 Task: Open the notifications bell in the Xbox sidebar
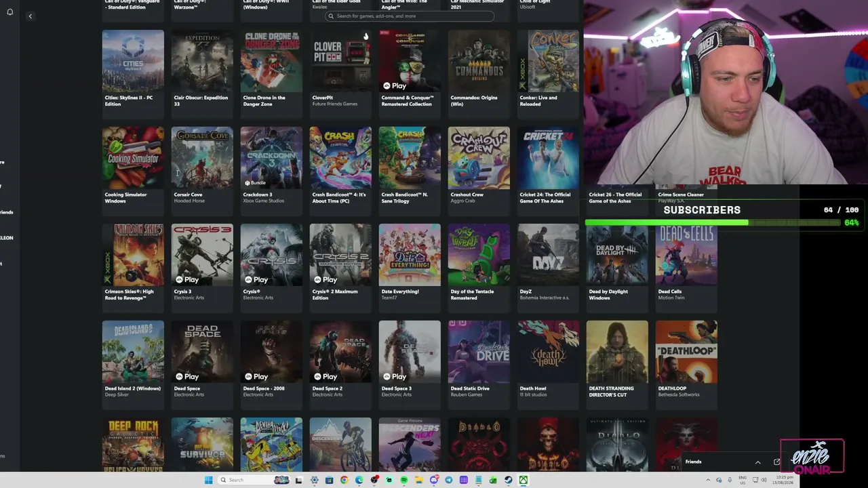(x=9, y=12)
